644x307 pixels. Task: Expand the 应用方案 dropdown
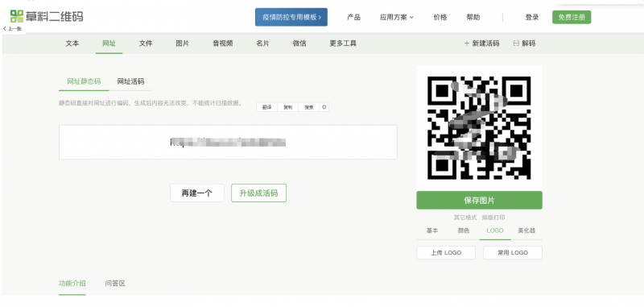[397, 17]
